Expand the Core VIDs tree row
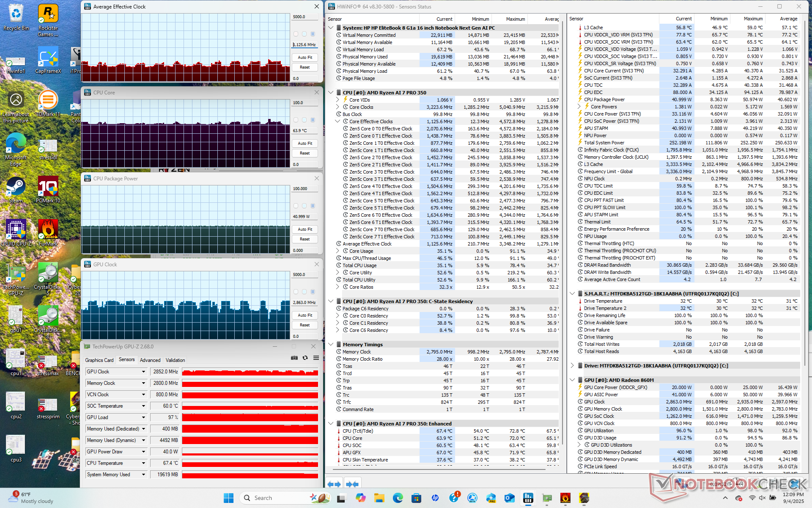The height and width of the screenshot is (508, 812). [x=338, y=100]
